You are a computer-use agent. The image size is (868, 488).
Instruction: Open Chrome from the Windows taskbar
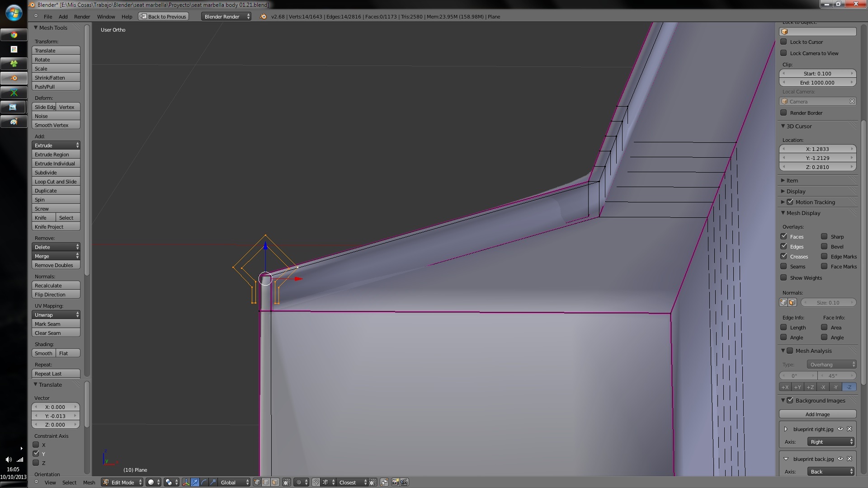(14, 35)
